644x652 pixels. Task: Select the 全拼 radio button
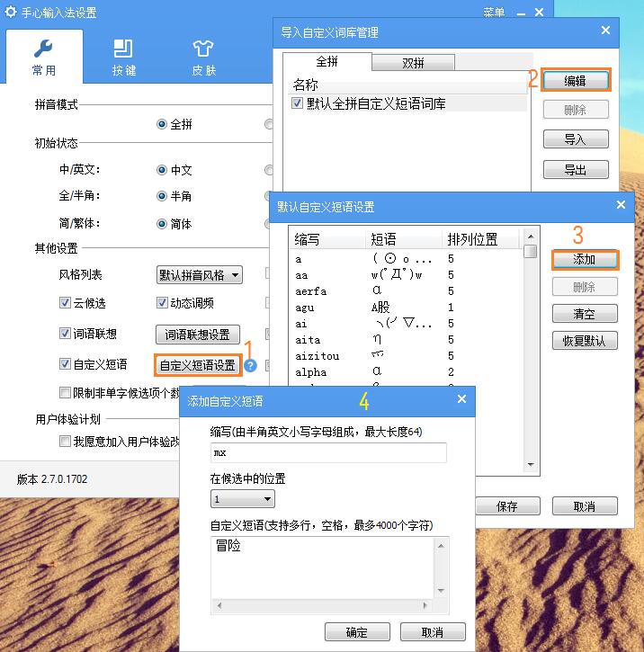point(162,124)
